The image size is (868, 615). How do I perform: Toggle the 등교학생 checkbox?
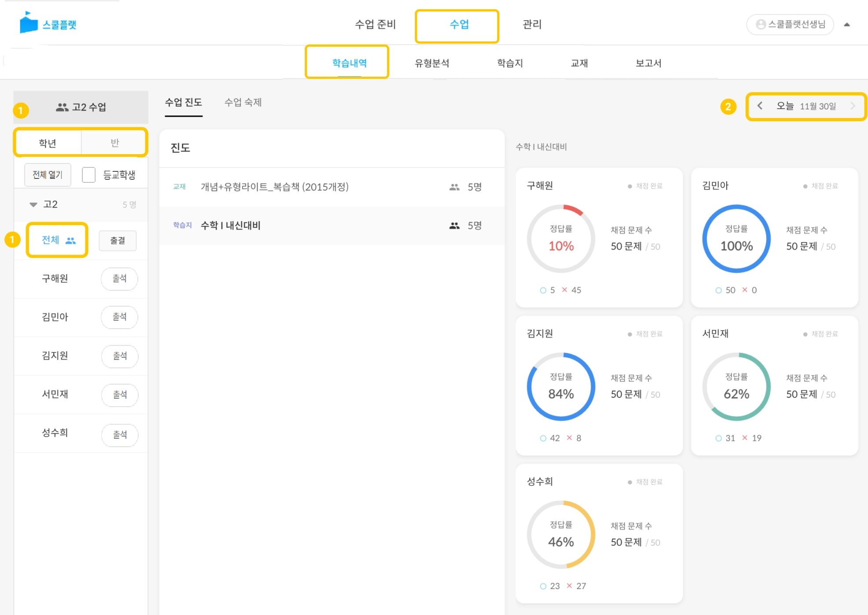pyautogui.click(x=89, y=175)
